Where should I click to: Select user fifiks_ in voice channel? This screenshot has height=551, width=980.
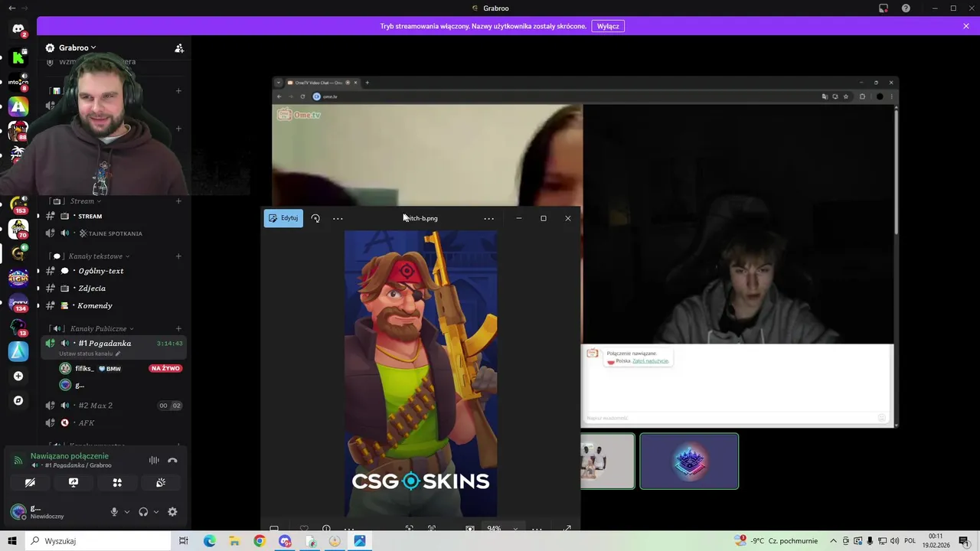coord(84,369)
